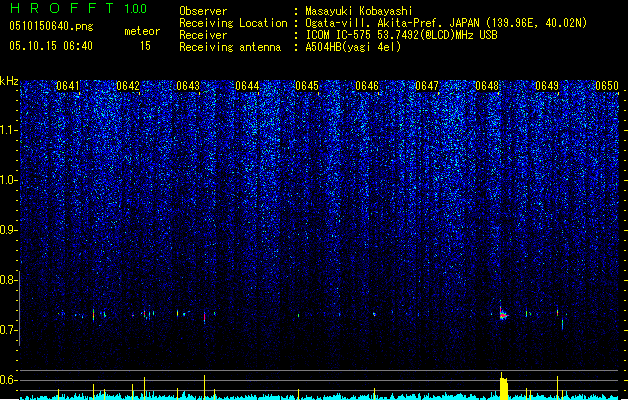Click the 1.1 kHz axis label
The height and width of the screenshot is (400, 629).
pyautogui.click(x=8, y=130)
